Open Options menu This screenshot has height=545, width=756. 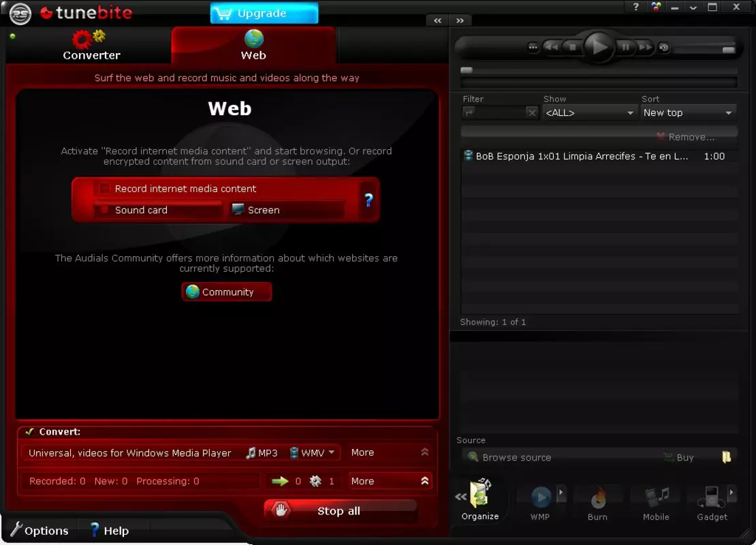pyautogui.click(x=40, y=530)
